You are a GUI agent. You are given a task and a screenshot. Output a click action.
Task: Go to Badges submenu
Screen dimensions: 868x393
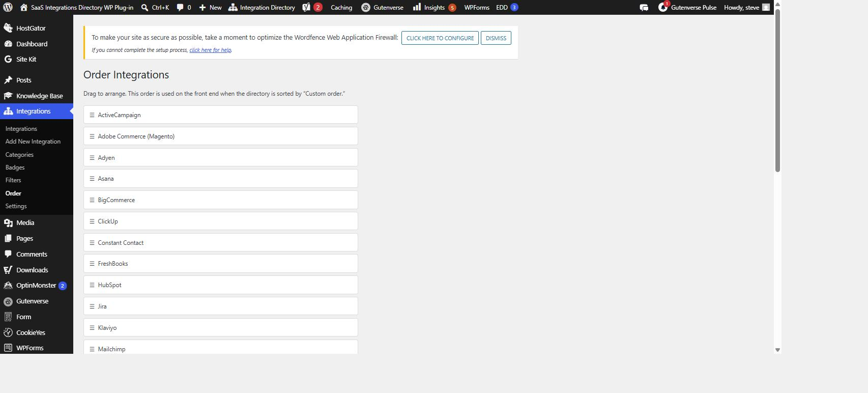(15, 167)
